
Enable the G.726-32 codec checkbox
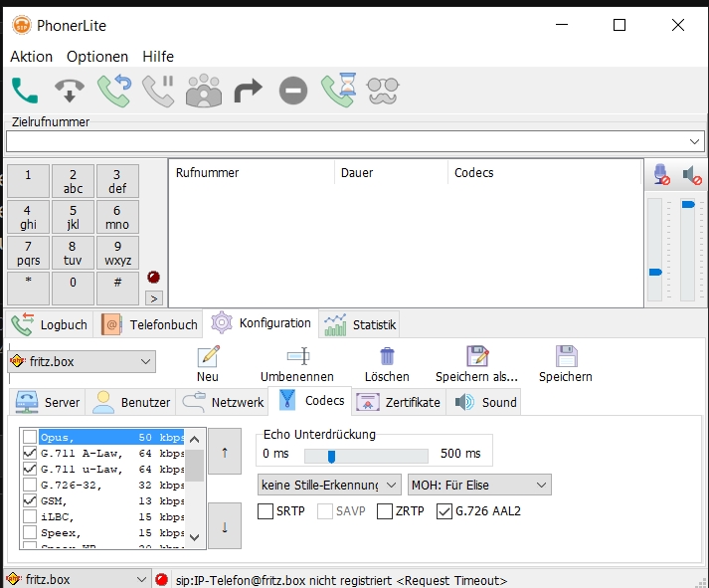(30, 485)
